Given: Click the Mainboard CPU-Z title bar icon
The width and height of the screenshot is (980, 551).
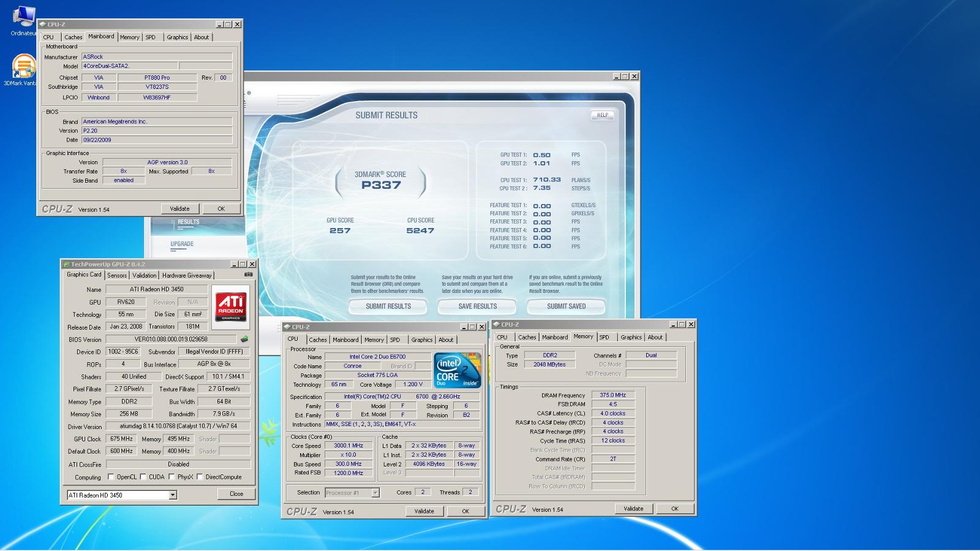Looking at the screenshot, I should [42, 25].
